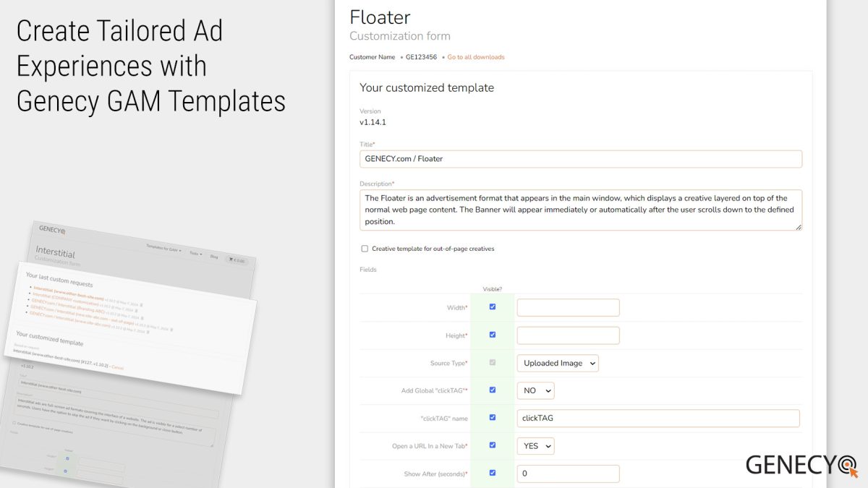
Task: Open 'Templates for GAM' menu in Interstitial preview
Action: click(x=163, y=249)
